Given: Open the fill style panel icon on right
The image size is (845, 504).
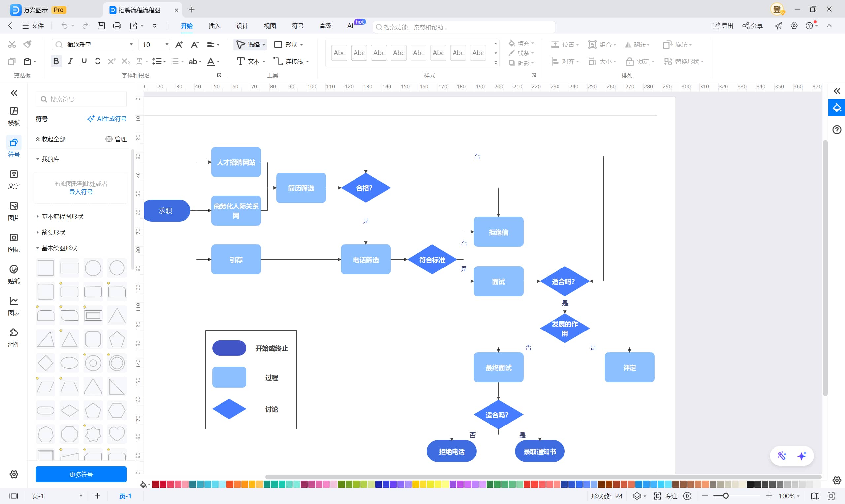Looking at the screenshot, I should pyautogui.click(x=836, y=108).
